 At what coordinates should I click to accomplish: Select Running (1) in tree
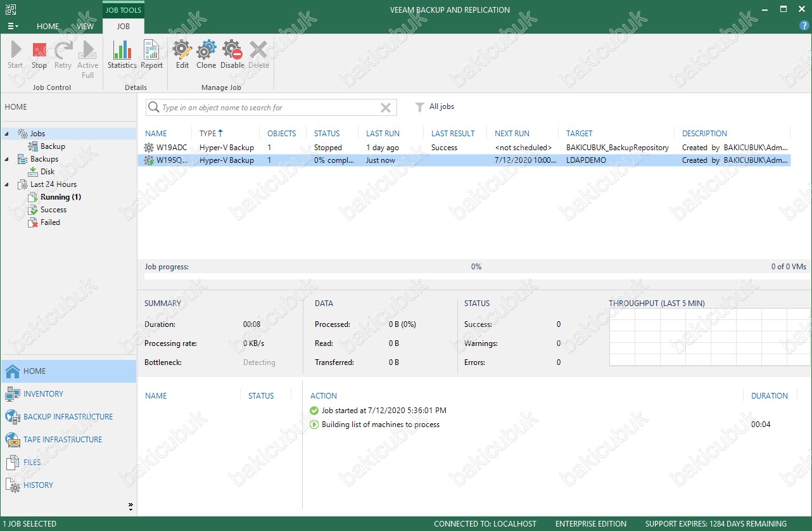pyautogui.click(x=61, y=197)
